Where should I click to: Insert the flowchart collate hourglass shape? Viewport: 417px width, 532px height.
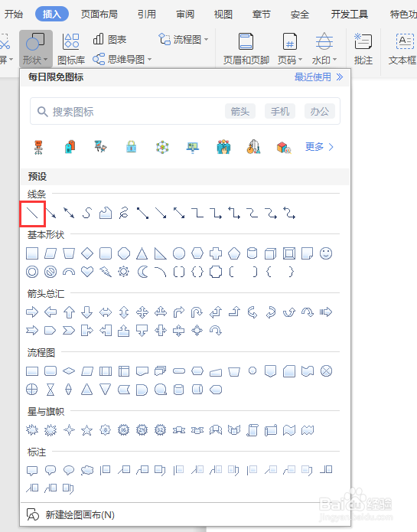point(50,390)
